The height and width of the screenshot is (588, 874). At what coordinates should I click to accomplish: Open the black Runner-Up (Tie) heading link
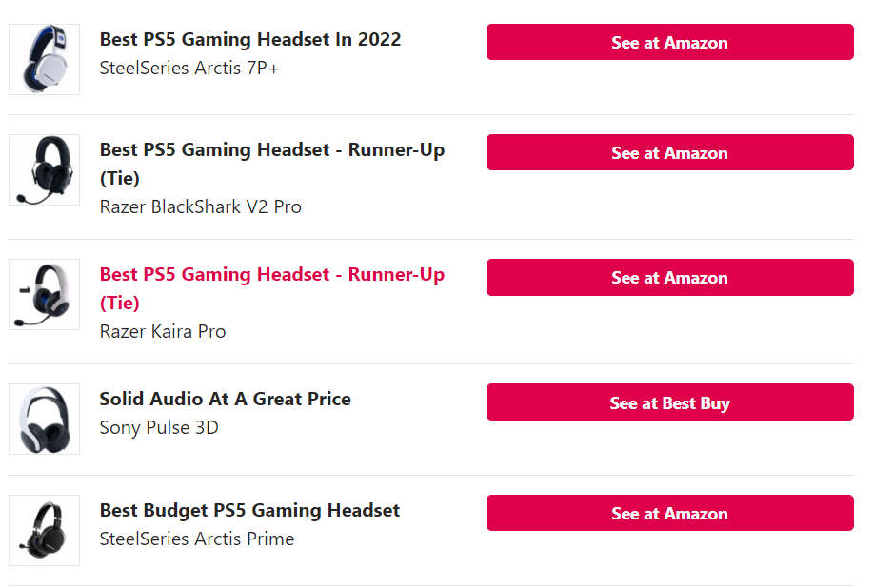click(x=272, y=164)
